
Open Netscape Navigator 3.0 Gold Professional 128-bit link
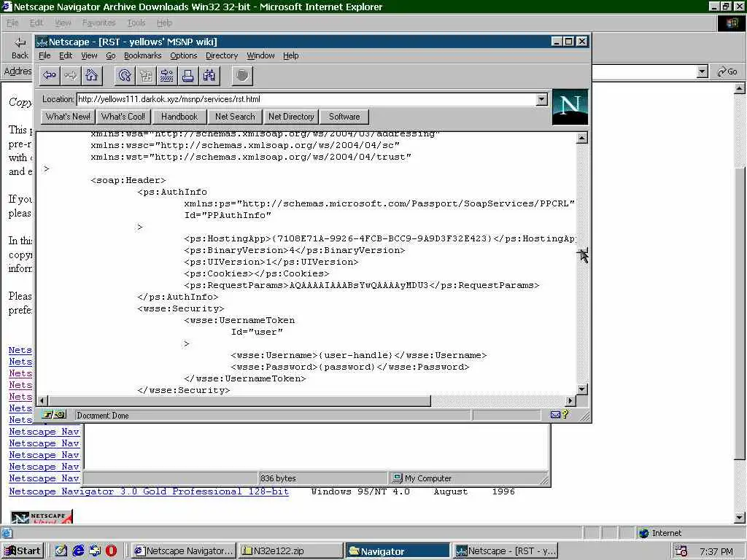click(149, 491)
